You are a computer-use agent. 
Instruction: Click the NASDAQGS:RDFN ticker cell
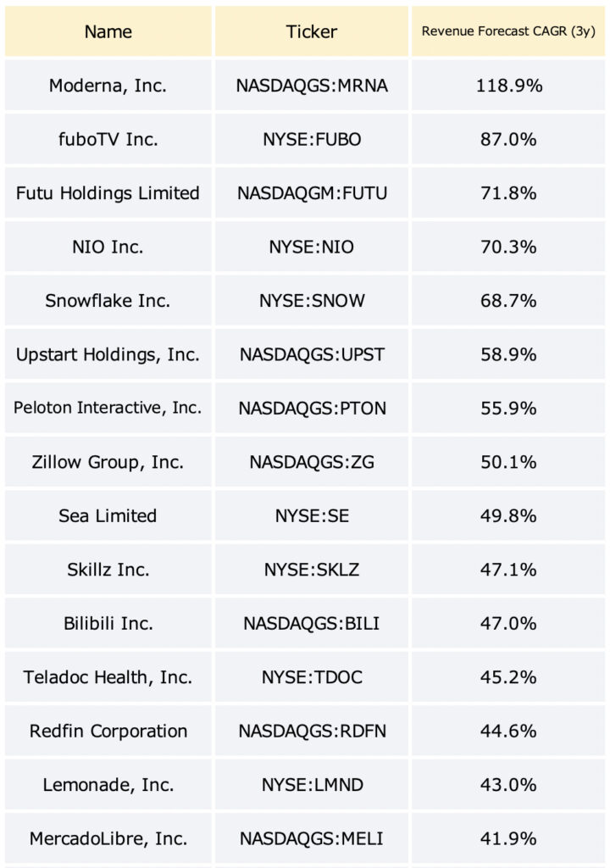(x=312, y=730)
